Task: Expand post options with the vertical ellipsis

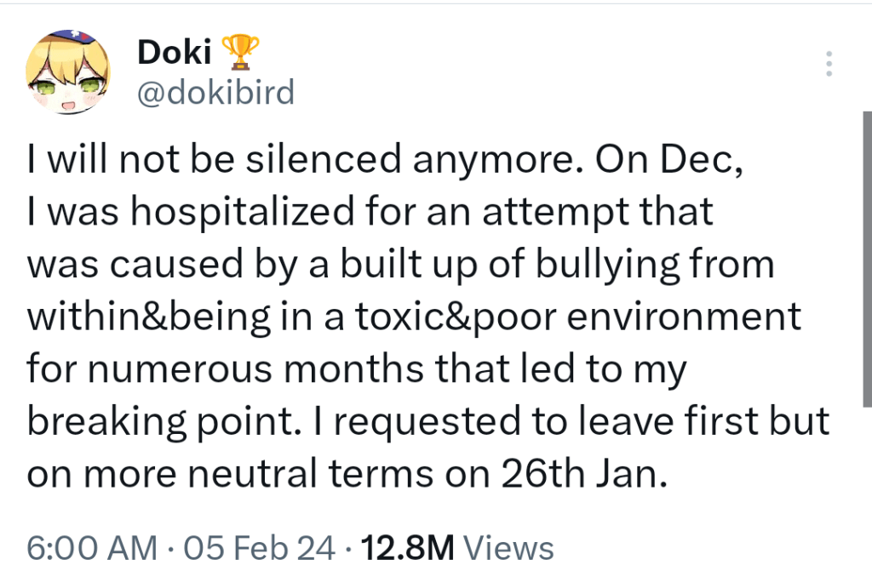Action: (x=829, y=64)
